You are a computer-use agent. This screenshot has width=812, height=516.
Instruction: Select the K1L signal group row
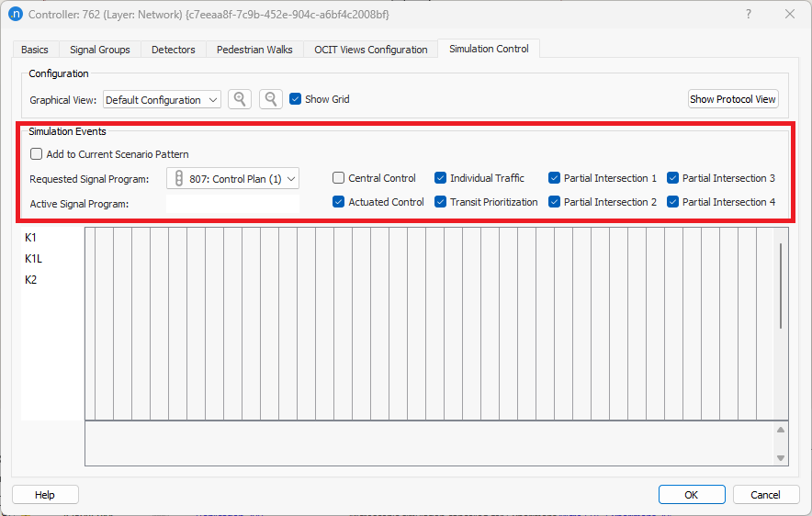pos(34,258)
